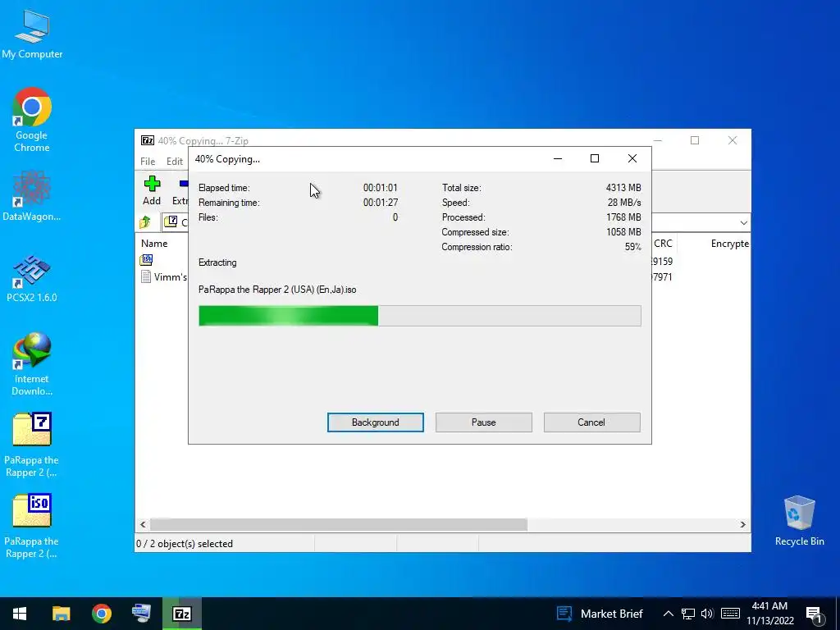Click the up-folder arrow icon in 7-Zip
The height and width of the screenshot is (630, 840).
point(144,221)
